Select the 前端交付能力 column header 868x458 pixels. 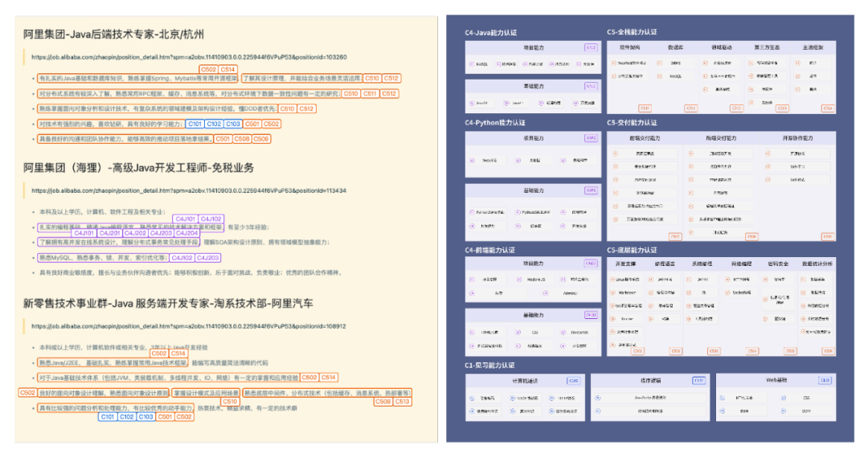645,138
